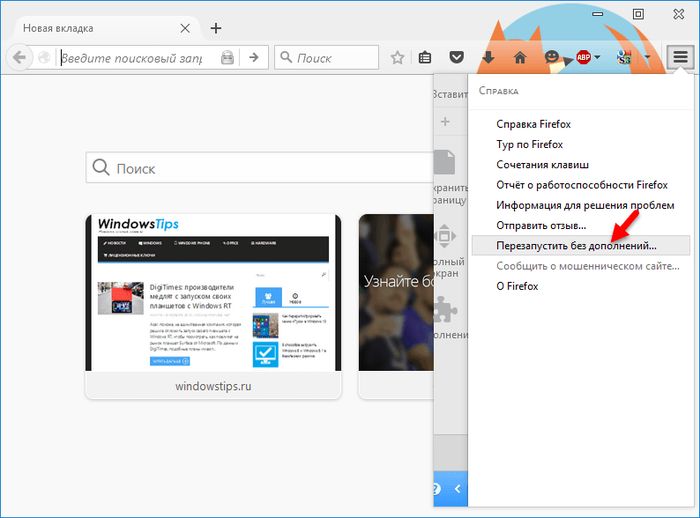The height and width of the screenshot is (518, 700).
Task: Go to the Home page icon
Action: coord(520,57)
